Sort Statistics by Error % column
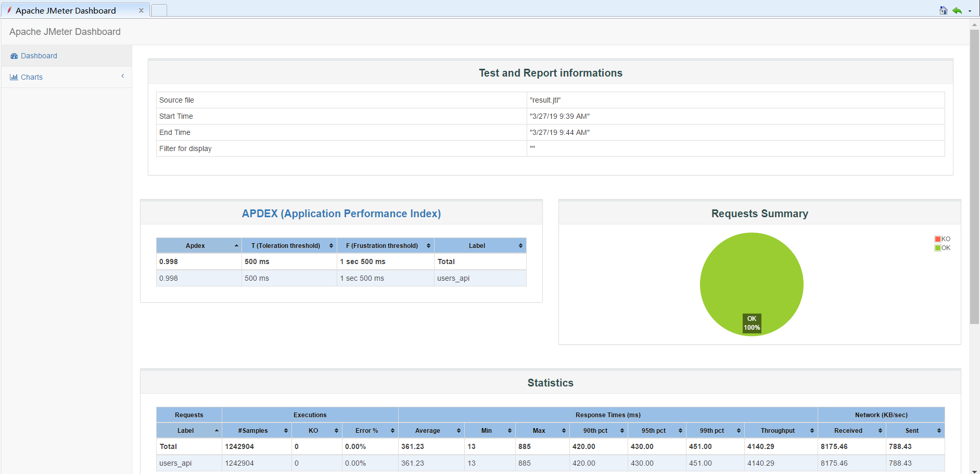The height and width of the screenshot is (474, 980). [x=370, y=430]
